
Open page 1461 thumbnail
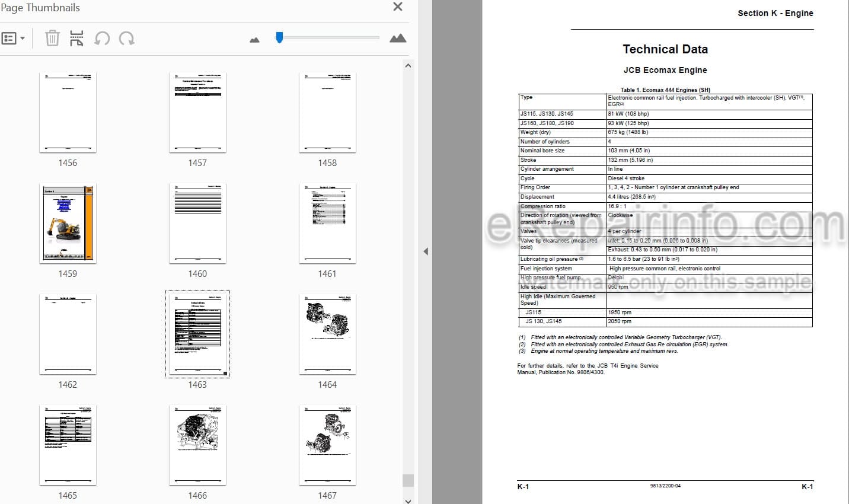[327, 223]
